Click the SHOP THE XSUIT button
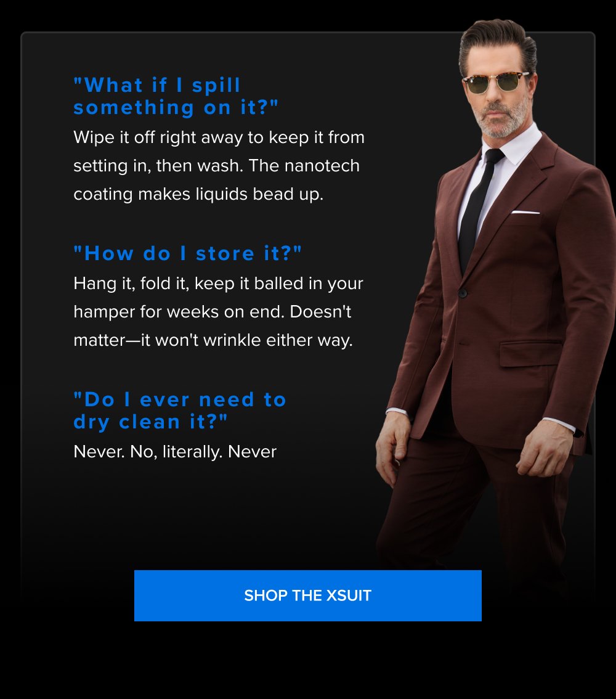The height and width of the screenshot is (699, 616). (x=308, y=595)
